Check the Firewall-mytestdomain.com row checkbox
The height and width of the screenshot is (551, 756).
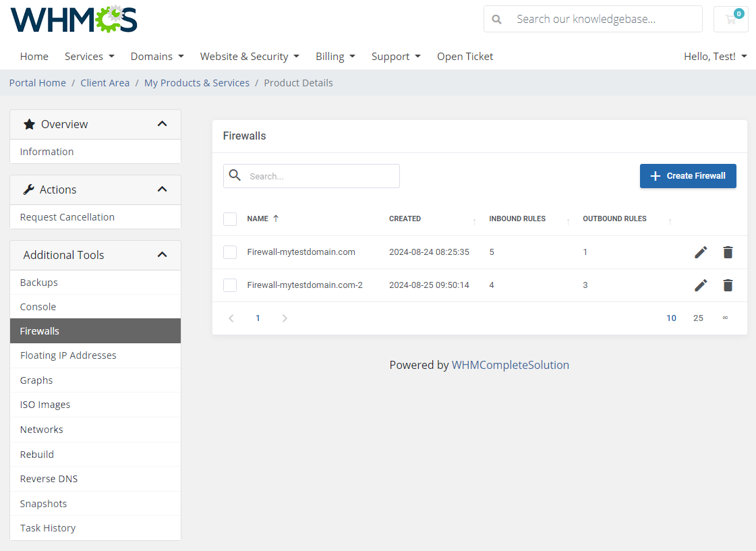click(230, 252)
